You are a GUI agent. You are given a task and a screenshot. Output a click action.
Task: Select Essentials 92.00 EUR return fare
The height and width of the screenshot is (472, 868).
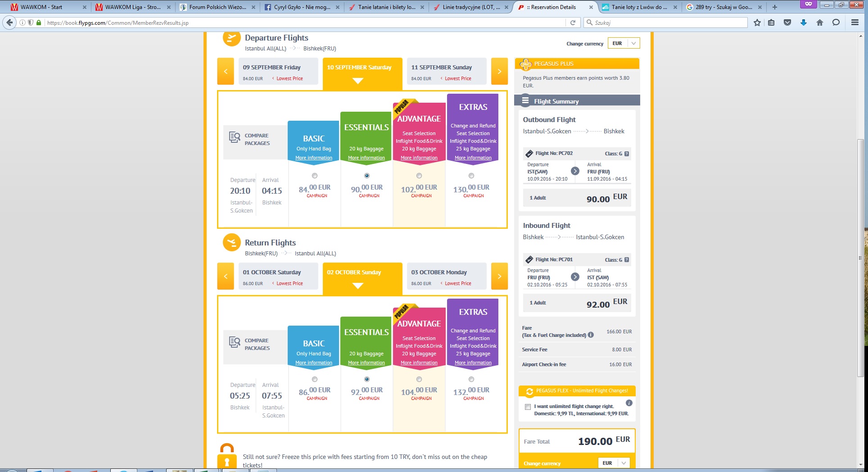coord(367,379)
